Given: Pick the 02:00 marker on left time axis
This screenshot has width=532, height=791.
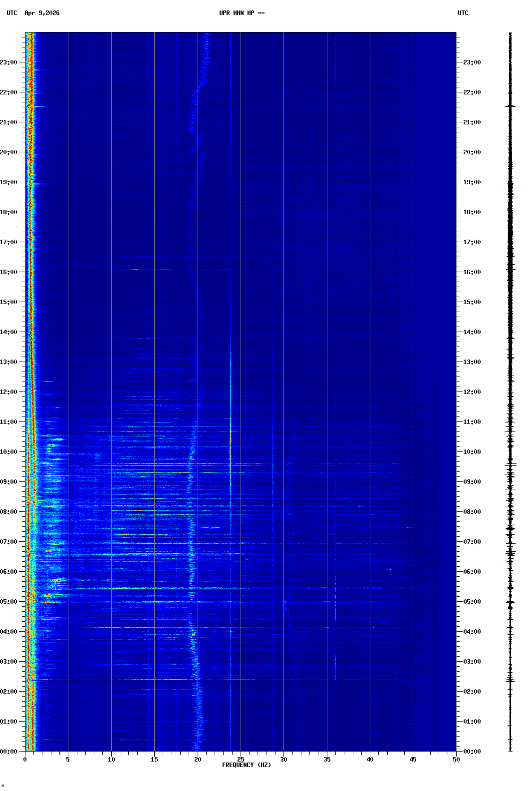Looking at the screenshot, I should point(9,692).
